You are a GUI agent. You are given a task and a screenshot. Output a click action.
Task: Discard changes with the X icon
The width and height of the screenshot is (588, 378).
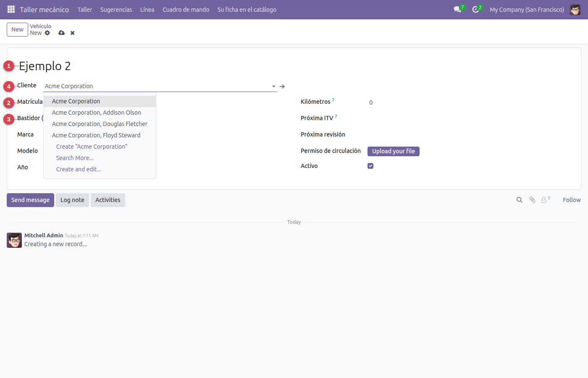click(x=72, y=33)
